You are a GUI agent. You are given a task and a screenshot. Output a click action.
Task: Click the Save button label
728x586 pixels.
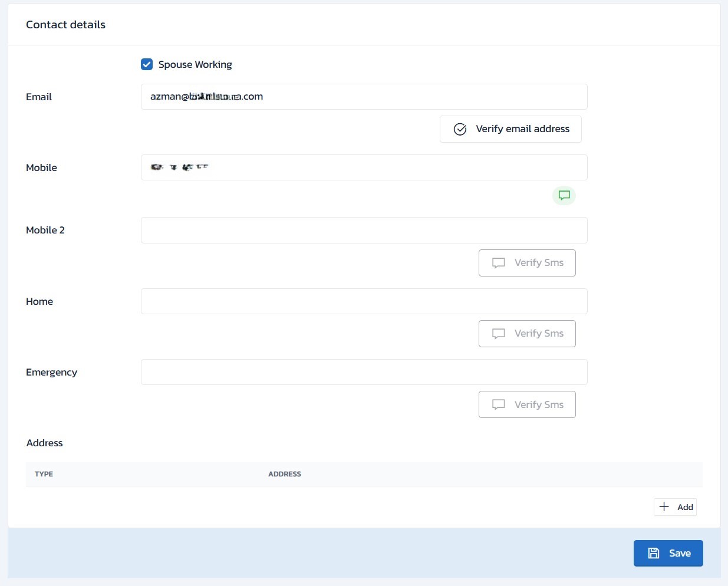pos(680,553)
